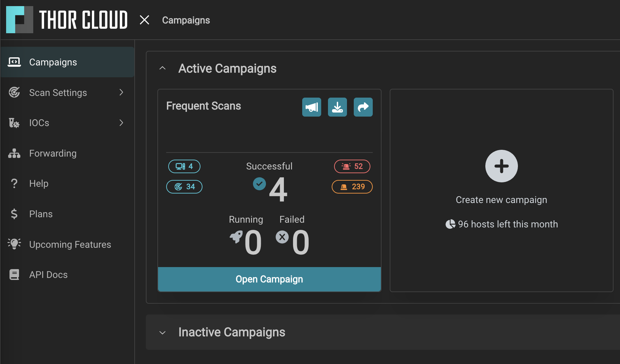This screenshot has width=620, height=364.
Task: Click the scans badge showing 34
Action: [x=184, y=187]
